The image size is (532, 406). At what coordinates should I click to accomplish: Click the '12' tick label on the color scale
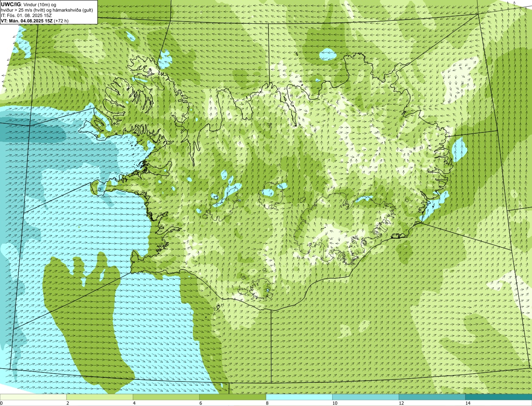(401, 403)
